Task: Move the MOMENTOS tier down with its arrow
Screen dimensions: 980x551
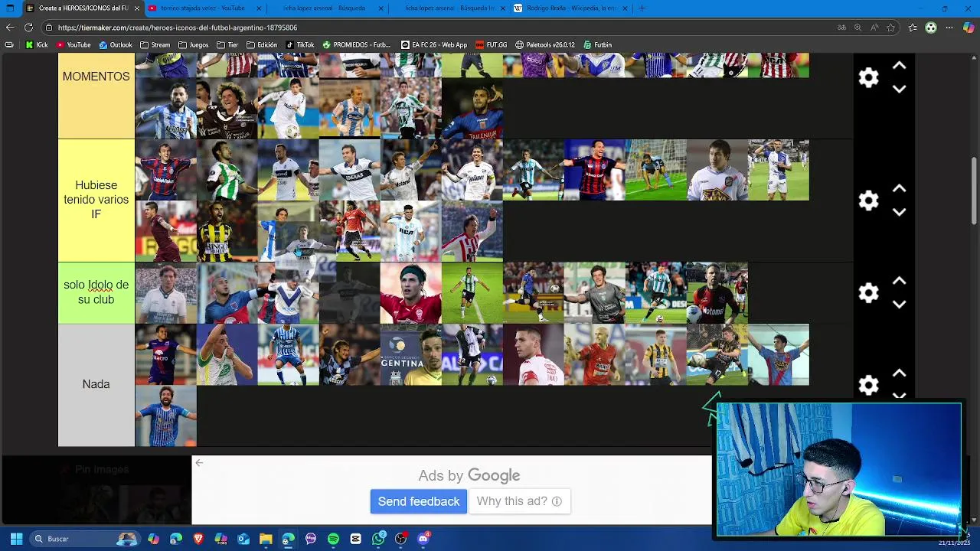Action: point(900,89)
